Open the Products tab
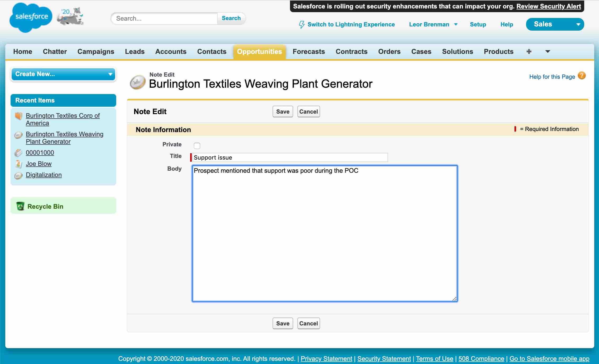The height and width of the screenshot is (364, 599). click(499, 52)
